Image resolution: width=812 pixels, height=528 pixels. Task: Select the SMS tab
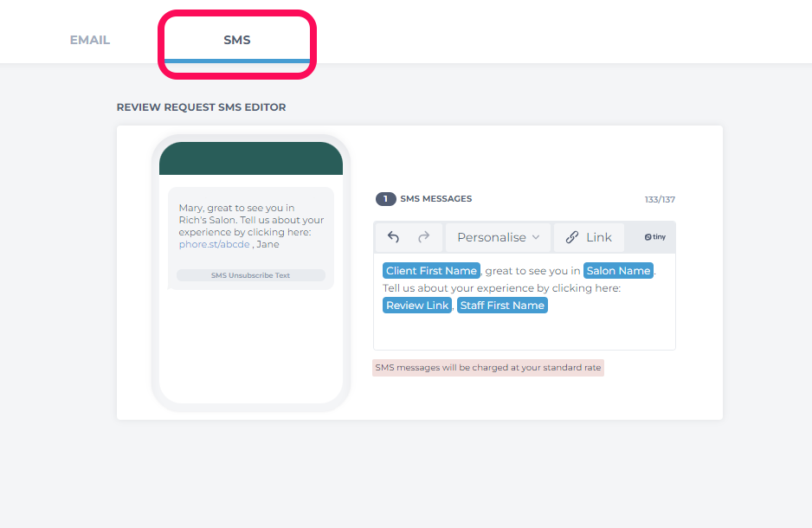pyautogui.click(x=236, y=40)
